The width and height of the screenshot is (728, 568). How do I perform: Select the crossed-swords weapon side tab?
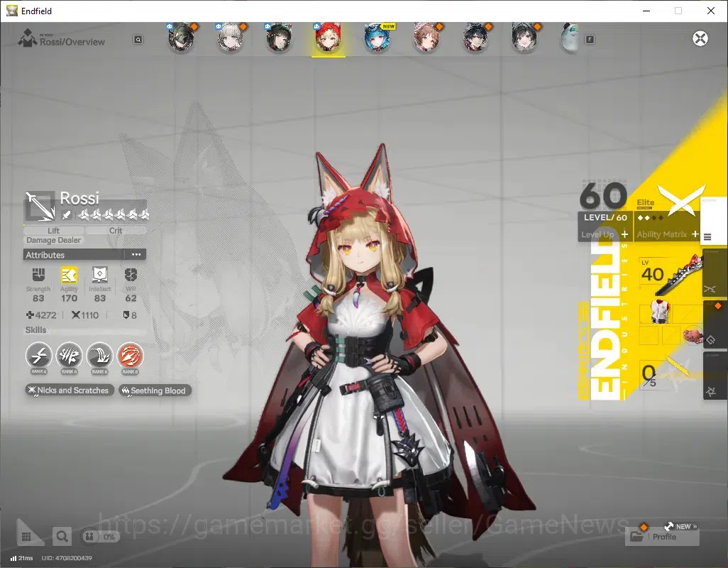tap(714, 274)
